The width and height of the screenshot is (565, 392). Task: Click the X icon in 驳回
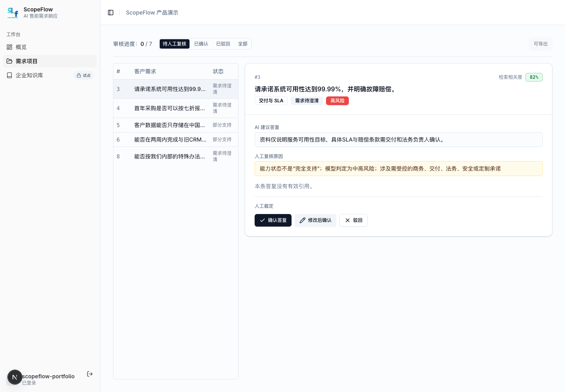click(x=347, y=220)
